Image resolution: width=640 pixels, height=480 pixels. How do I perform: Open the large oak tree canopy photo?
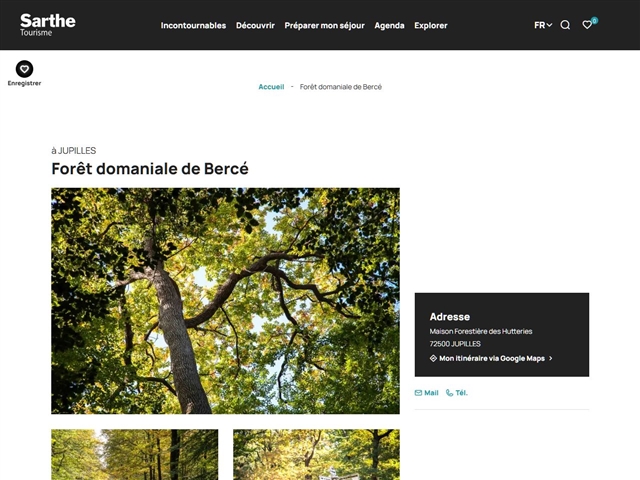(225, 301)
